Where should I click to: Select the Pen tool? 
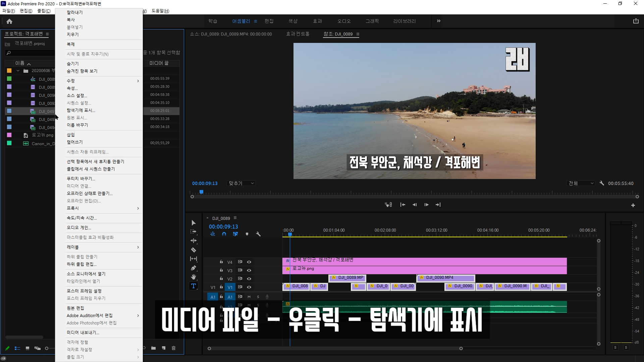point(194,268)
